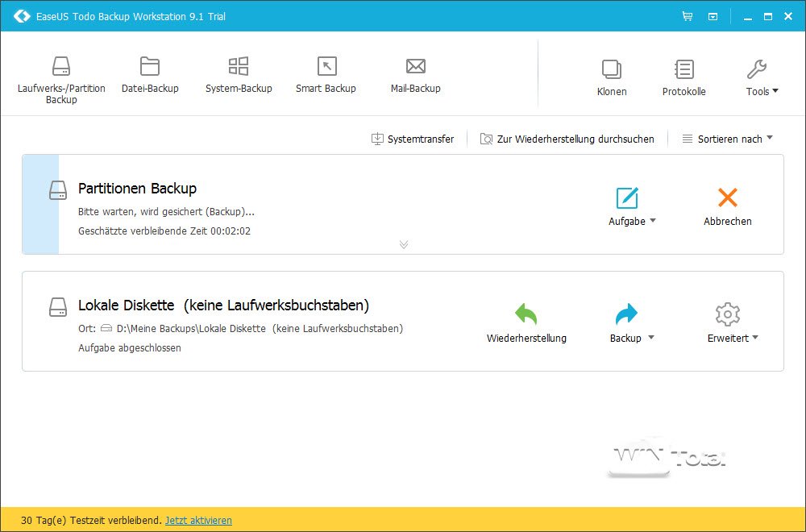
Task: Click the D:\Meine Backups path text
Action: 260,328
